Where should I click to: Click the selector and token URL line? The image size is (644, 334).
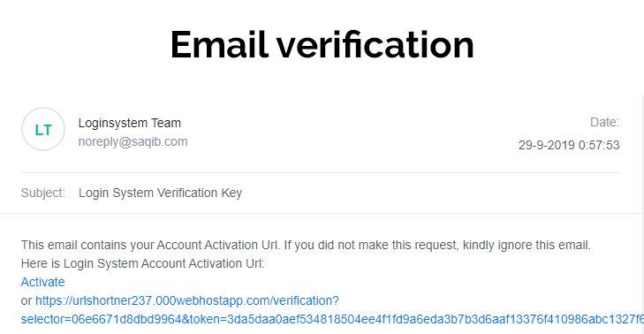tap(332, 319)
